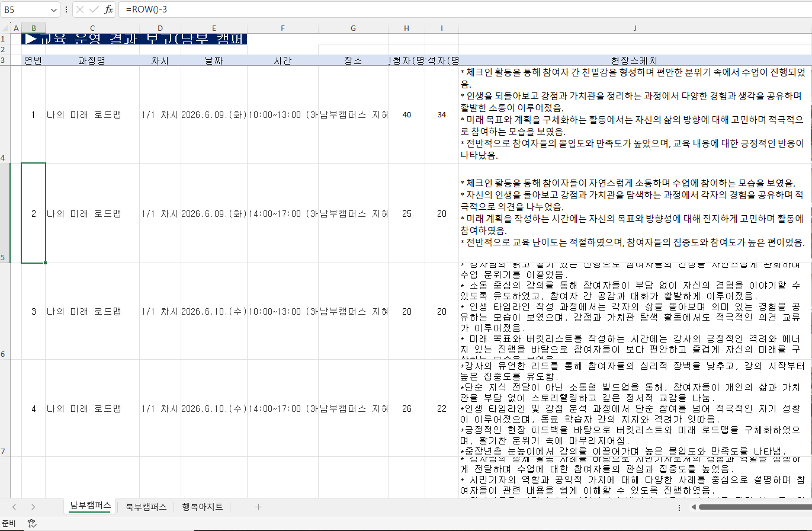Click the Select All corner triangle
This screenshot has height=531, width=812.
5,28
